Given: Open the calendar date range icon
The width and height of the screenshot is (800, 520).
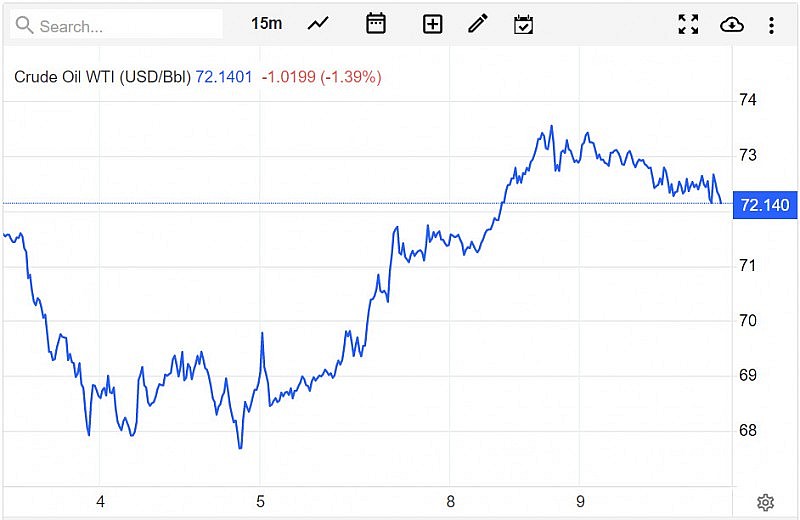Looking at the screenshot, I should (376, 24).
